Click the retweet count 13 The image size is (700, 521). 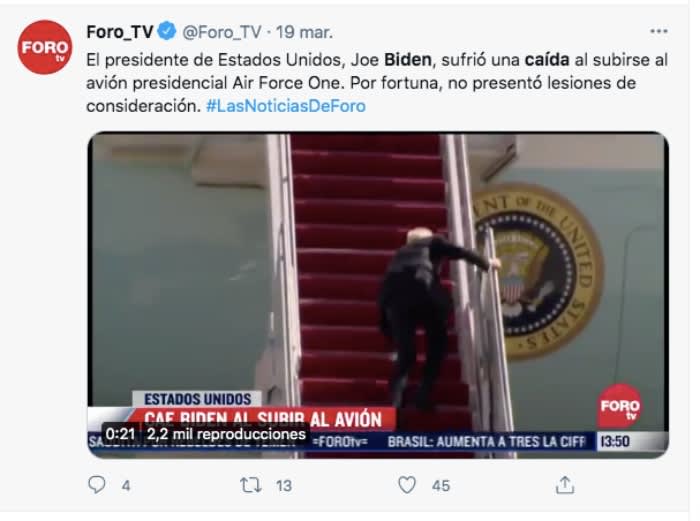point(283,486)
